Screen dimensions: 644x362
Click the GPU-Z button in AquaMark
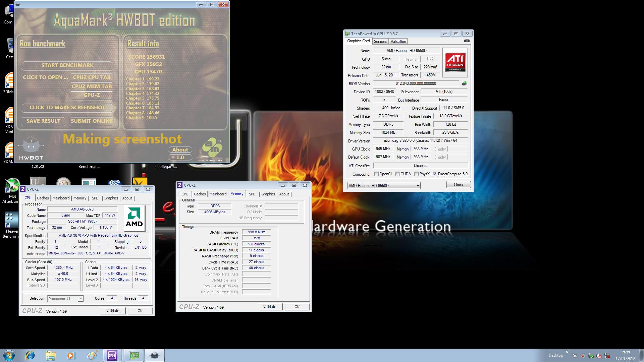point(92,95)
